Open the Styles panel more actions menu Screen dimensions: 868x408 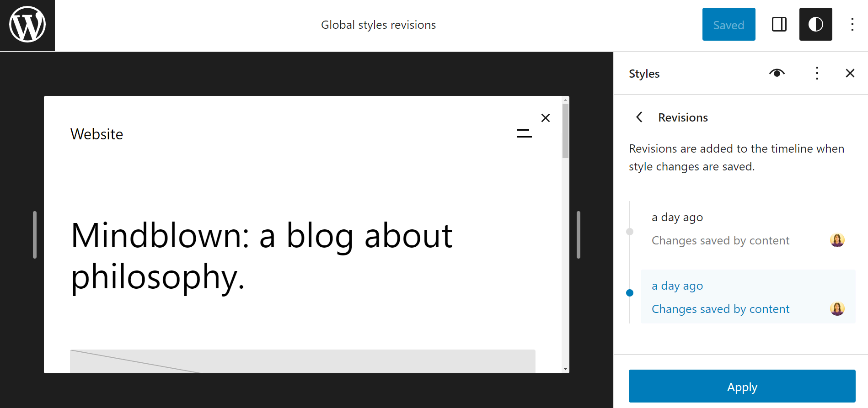(x=817, y=73)
